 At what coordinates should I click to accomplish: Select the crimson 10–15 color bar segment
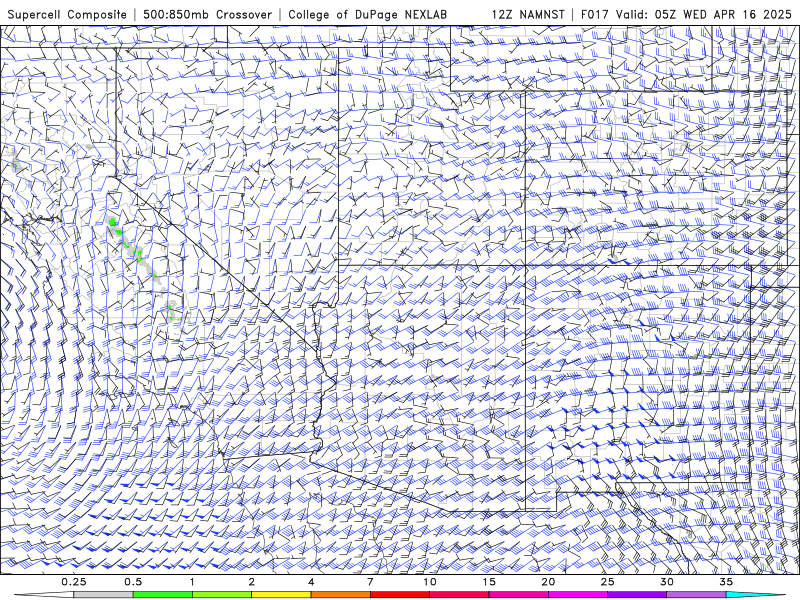[x=459, y=595]
